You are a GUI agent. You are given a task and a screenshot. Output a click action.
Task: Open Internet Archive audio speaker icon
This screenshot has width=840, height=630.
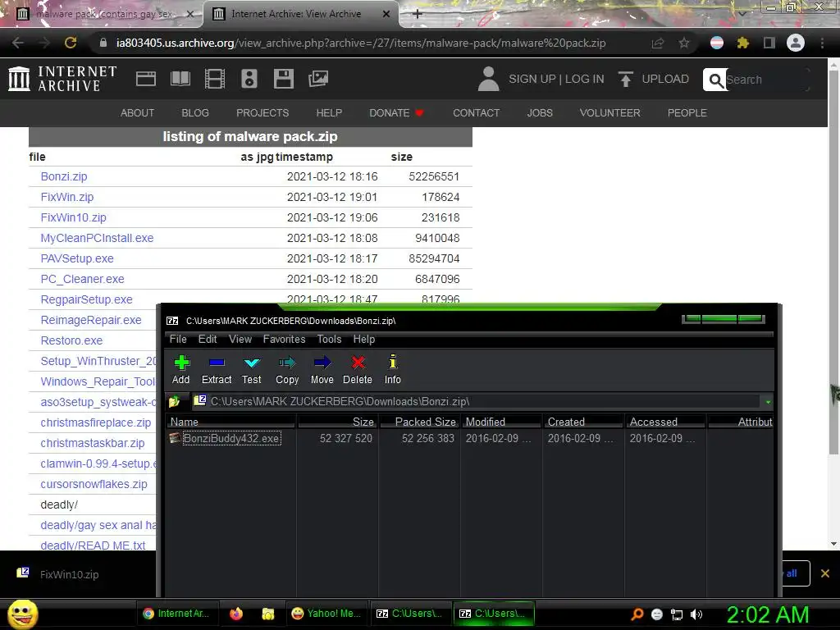pyautogui.click(x=249, y=79)
